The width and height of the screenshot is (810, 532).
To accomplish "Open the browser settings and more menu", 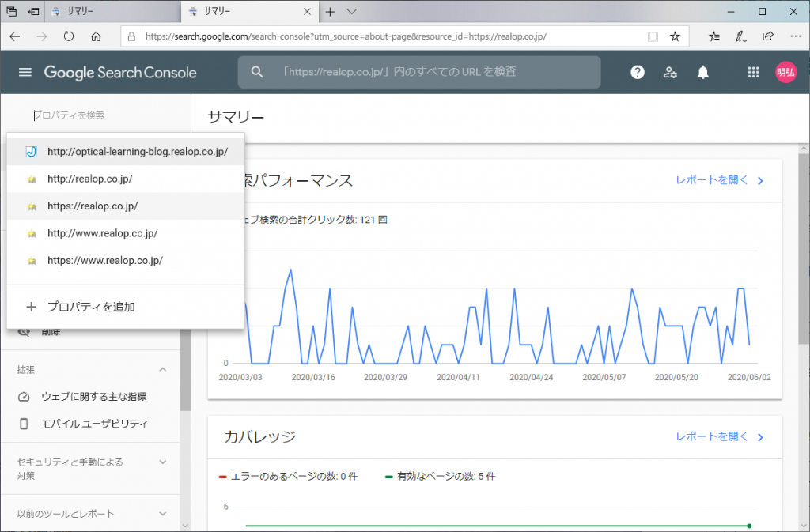I will point(796,36).
